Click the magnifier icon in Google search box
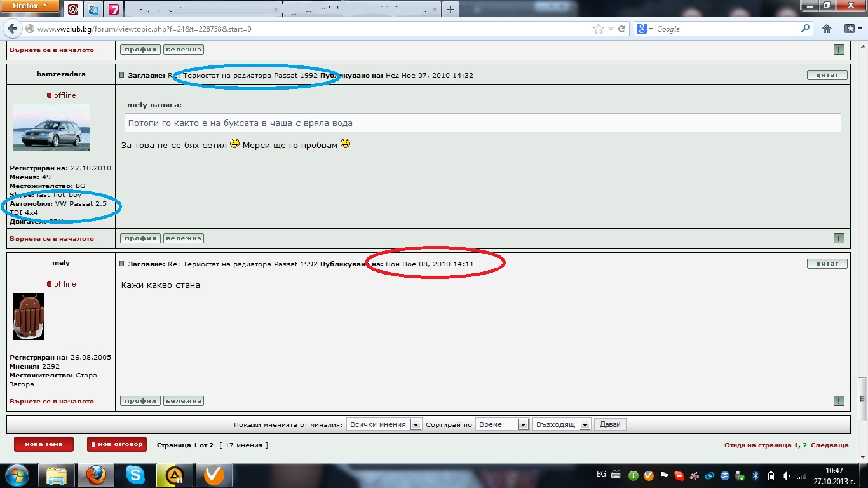This screenshot has height=488, width=868. point(806,29)
